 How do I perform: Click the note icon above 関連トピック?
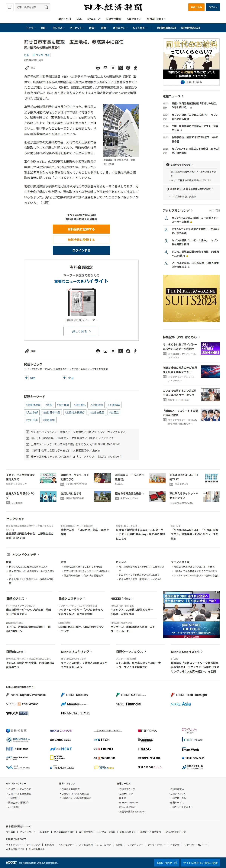[x=113, y=351]
